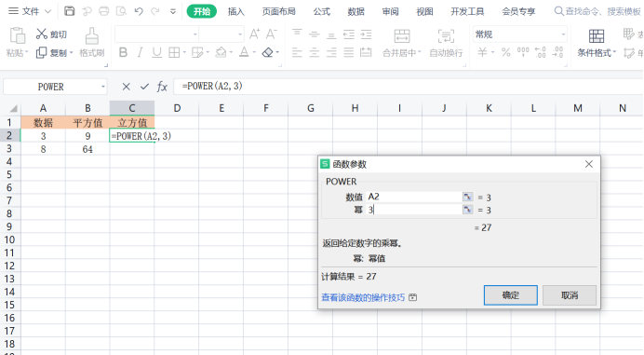Toggle Bold formatting
The image size is (644, 355).
(123, 52)
